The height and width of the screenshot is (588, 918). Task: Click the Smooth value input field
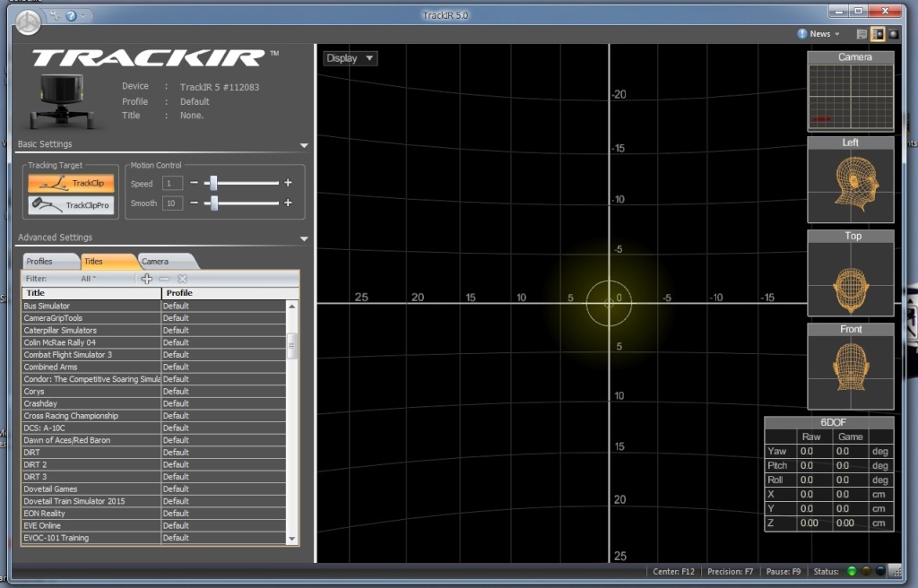click(x=172, y=203)
